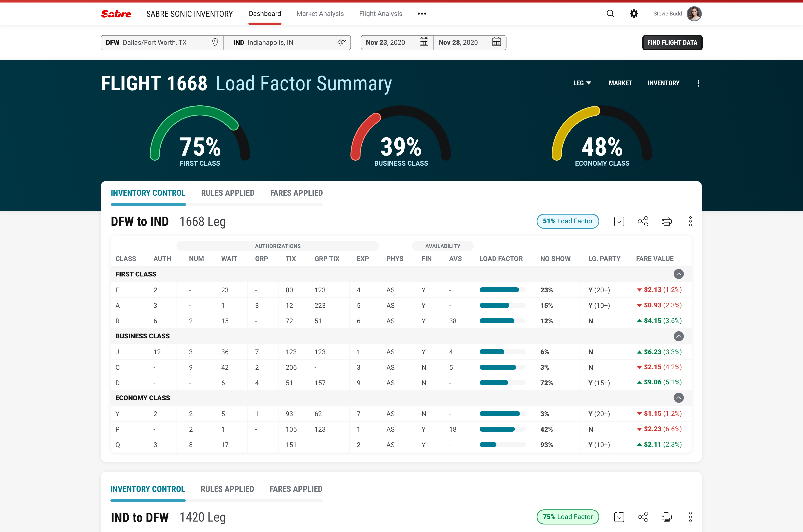
Task: Click load factor bar in class Q row
Action: click(x=503, y=444)
